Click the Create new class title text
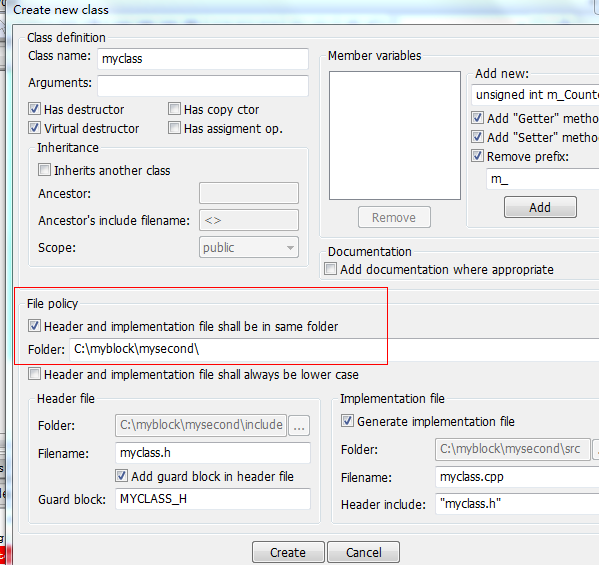Viewport: 599px width, 565px height. point(61,10)
